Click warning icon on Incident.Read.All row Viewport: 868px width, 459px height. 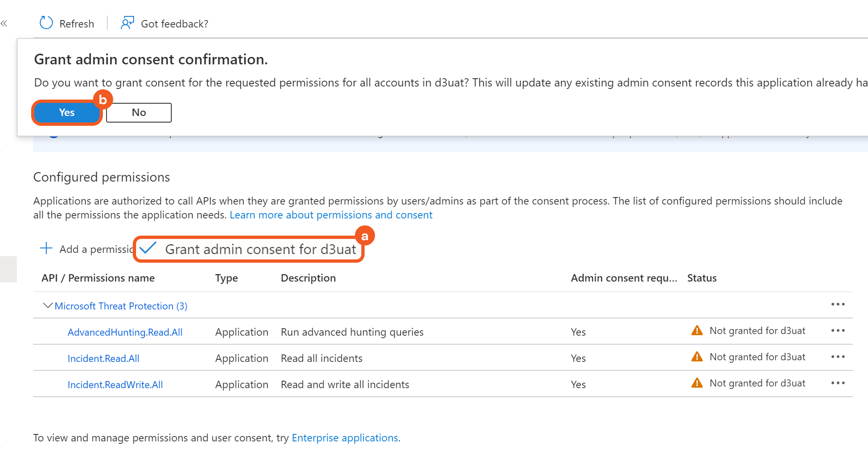pyautogui.click(x=697, y=357)
